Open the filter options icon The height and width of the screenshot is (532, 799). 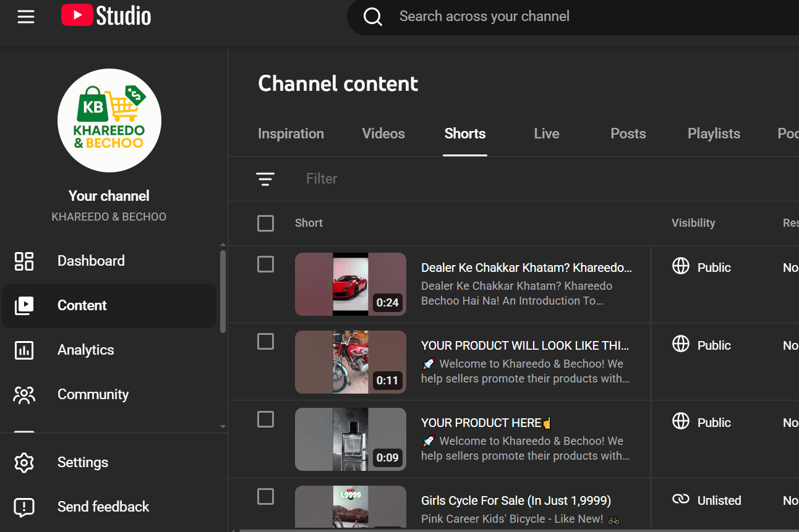coord(265,179)
